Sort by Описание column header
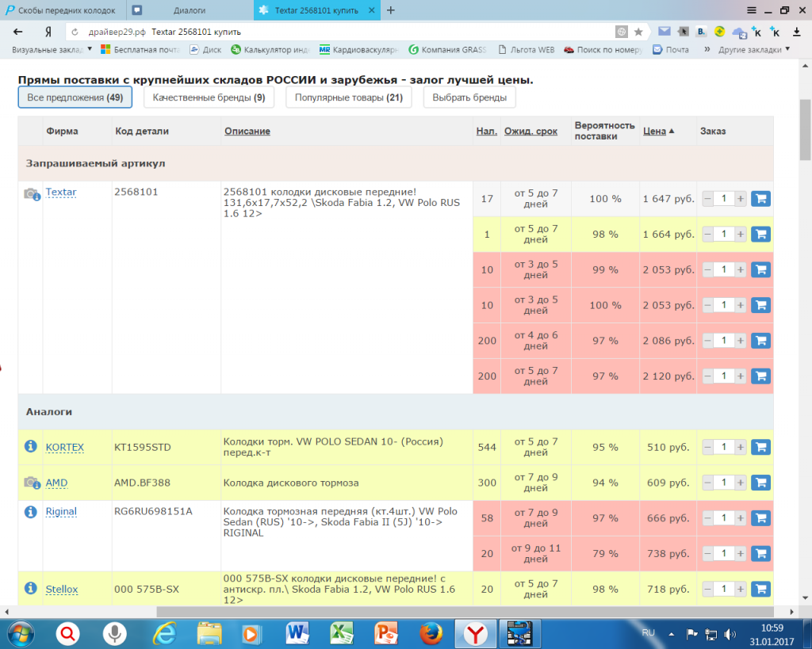 pyautogui.click(x=247, y=132)
